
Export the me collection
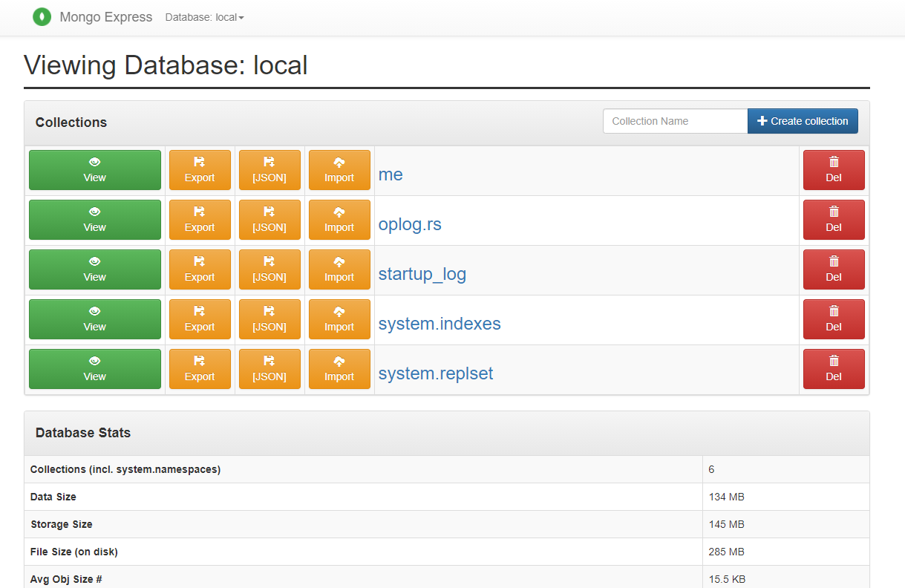coord(200,170)
